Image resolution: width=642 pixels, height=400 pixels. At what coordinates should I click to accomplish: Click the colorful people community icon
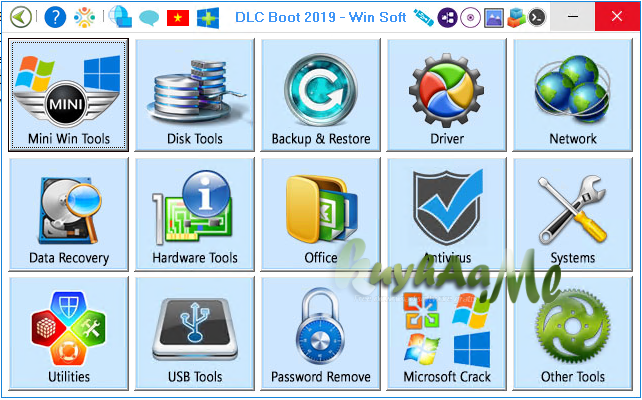click(84, 17)
